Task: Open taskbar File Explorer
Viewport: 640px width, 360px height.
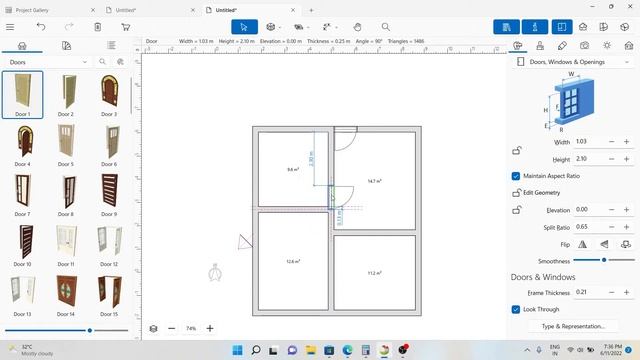Action: [311, 350]
